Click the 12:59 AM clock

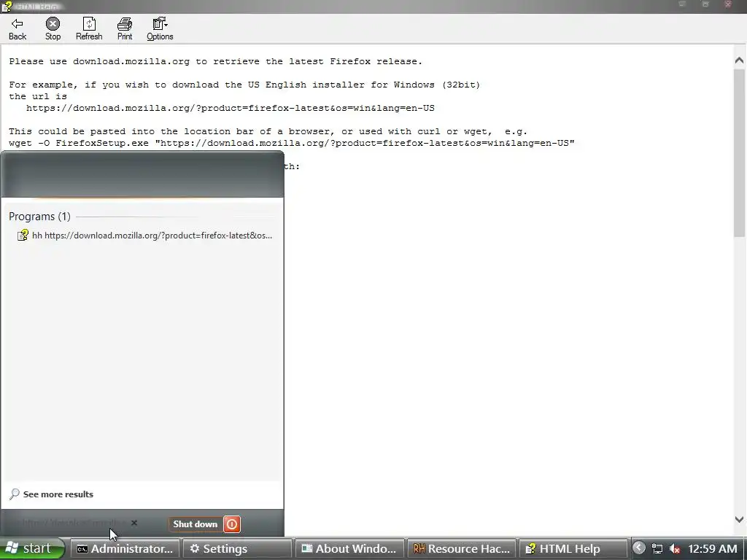click(x=712, y=548)
